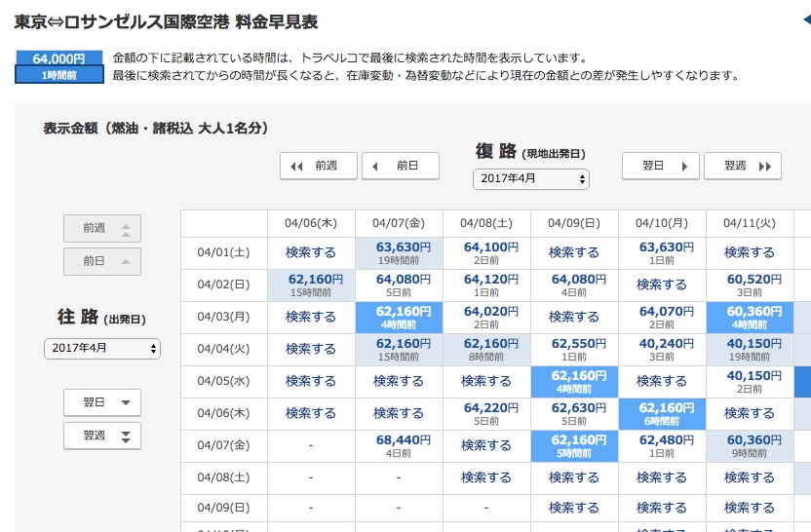Go to previous week for return dates (前週)

click(x=319, y=166)
